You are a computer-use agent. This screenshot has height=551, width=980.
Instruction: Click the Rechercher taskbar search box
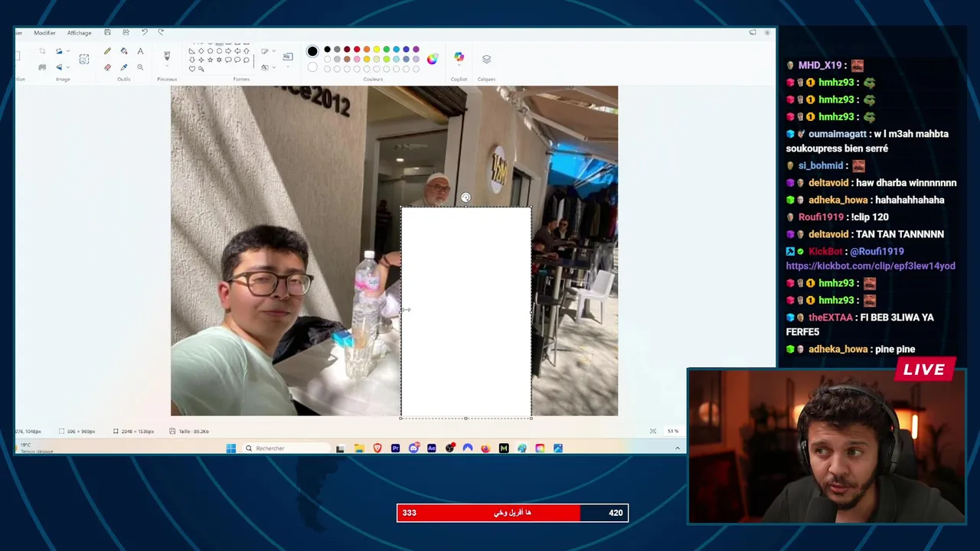click(285, 448)
